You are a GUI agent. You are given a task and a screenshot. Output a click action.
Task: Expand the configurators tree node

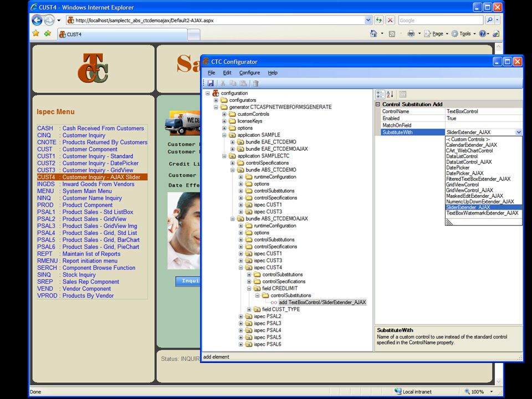tap(216, 100)
